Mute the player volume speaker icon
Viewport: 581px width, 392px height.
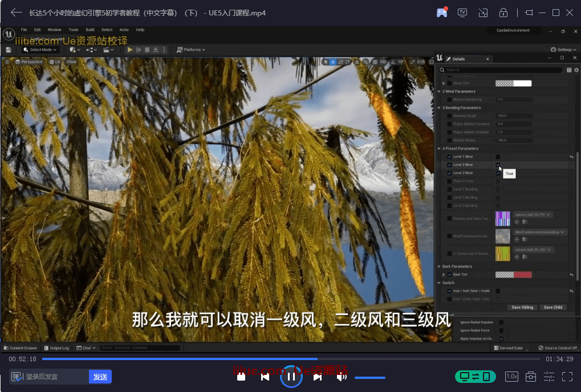click(x=341, y=377)
